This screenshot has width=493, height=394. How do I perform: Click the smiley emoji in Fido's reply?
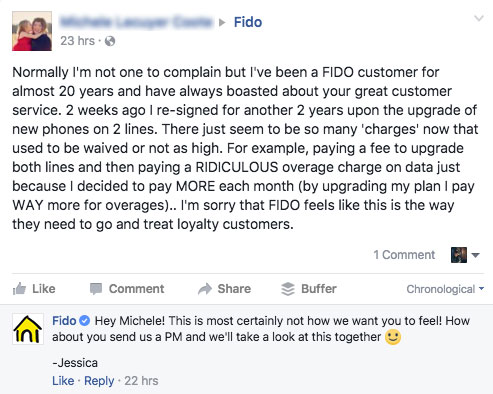393,337
